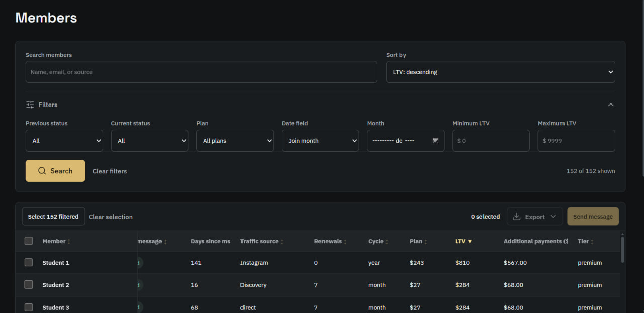Screen dimensions: 644x313
Task: Click the Additional payments column header
Action: (535, 241)
